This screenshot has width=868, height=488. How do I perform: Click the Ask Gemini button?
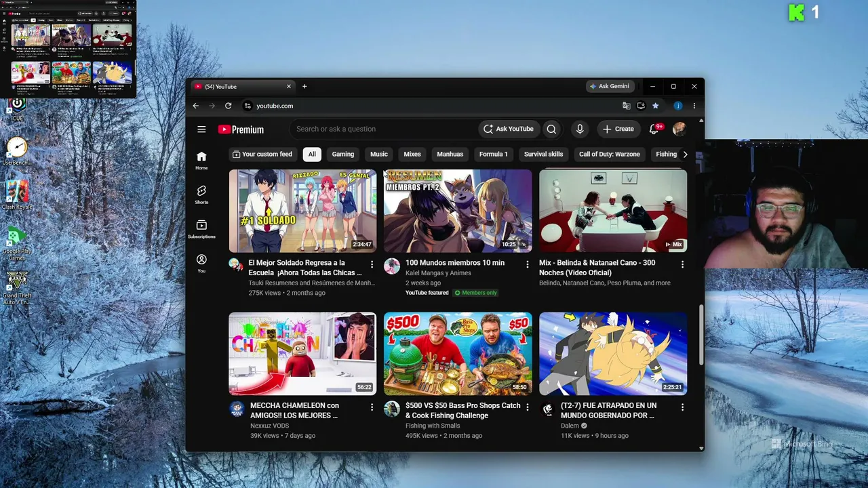coord(610,87)
